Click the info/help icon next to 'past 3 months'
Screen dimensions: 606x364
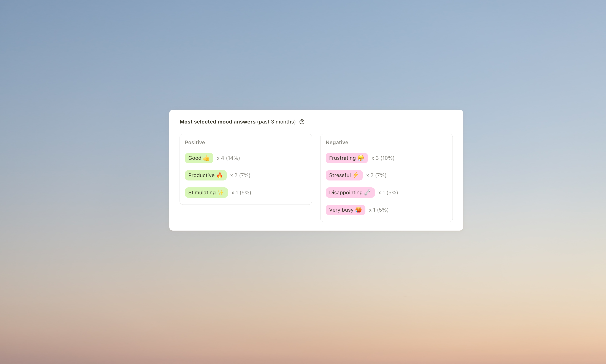click(x=303, y=122)
